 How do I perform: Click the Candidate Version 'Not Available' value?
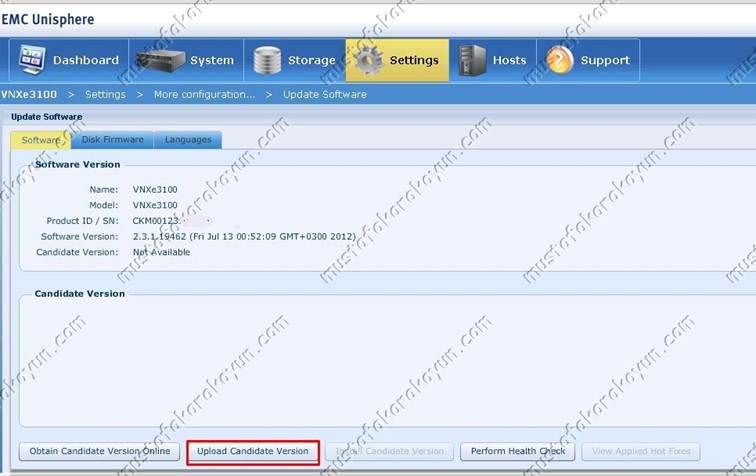162,252
